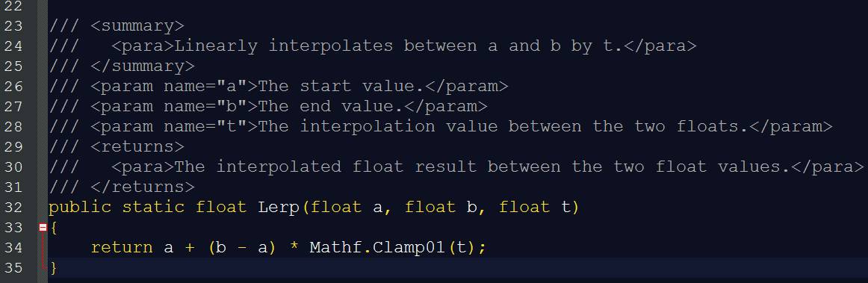868x283 pixels.
Task: Click the closing brace on line 35
Action: [x=54, y=268]
